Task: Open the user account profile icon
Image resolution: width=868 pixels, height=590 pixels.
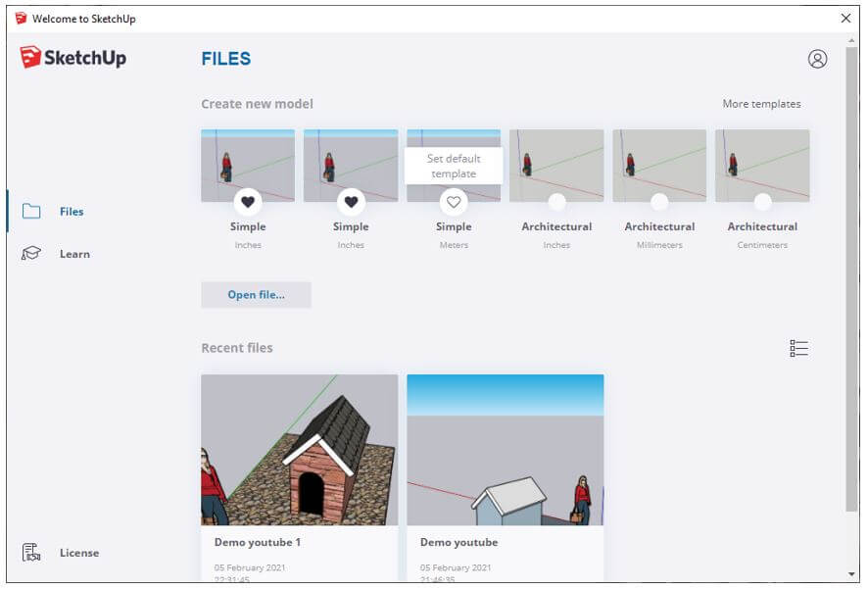Action: 817,59
